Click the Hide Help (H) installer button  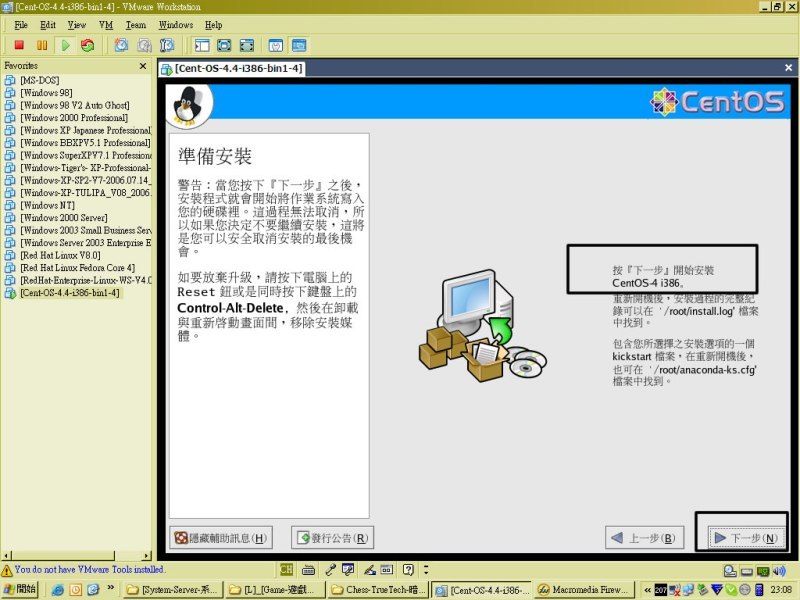click(x=221, y=538)
